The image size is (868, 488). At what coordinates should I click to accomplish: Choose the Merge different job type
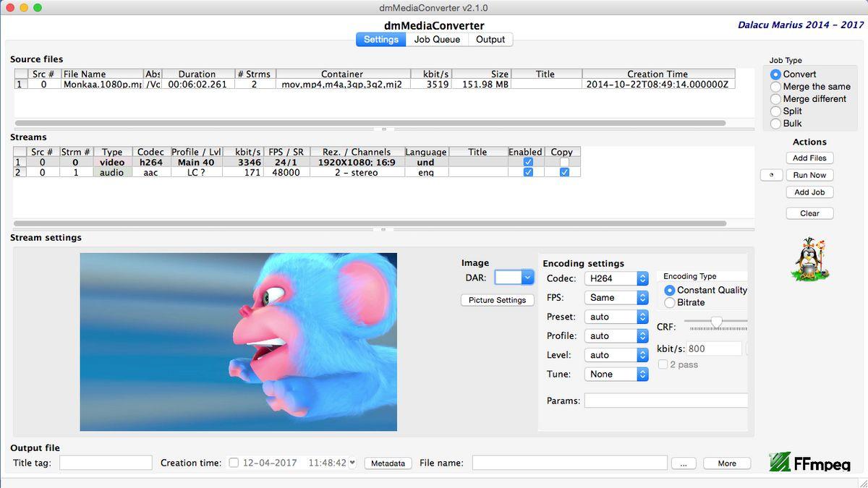tap(775, 99)
